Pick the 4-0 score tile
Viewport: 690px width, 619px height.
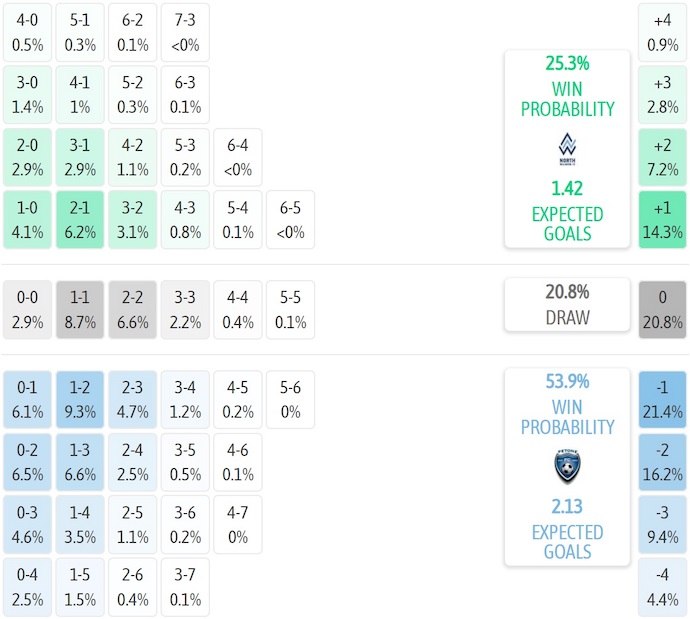pos(28,33)
